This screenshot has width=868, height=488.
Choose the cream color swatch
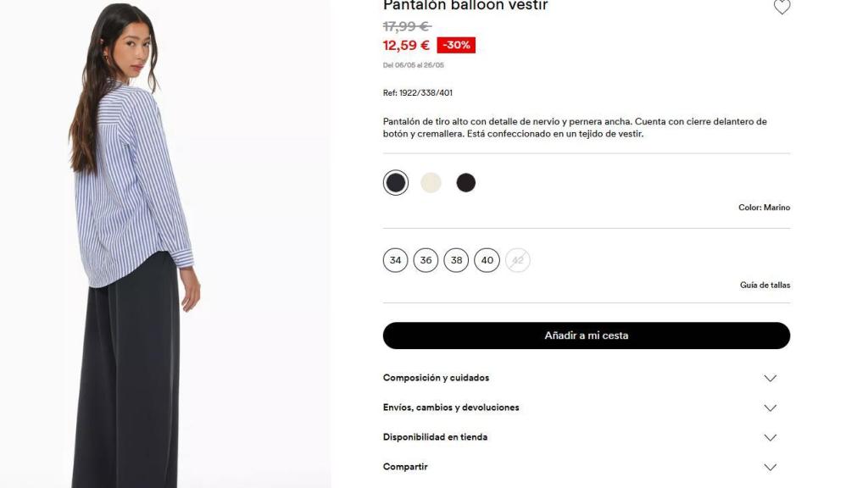[x=431, y=183]
